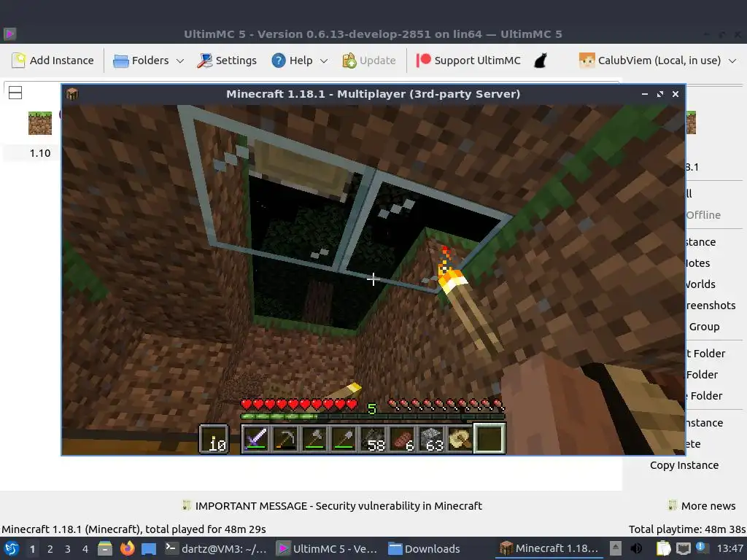Viewport: 747px width, 560px height.
Task: Switch to the UltimMC 5 taskbar entry
Action: [328, 548]
